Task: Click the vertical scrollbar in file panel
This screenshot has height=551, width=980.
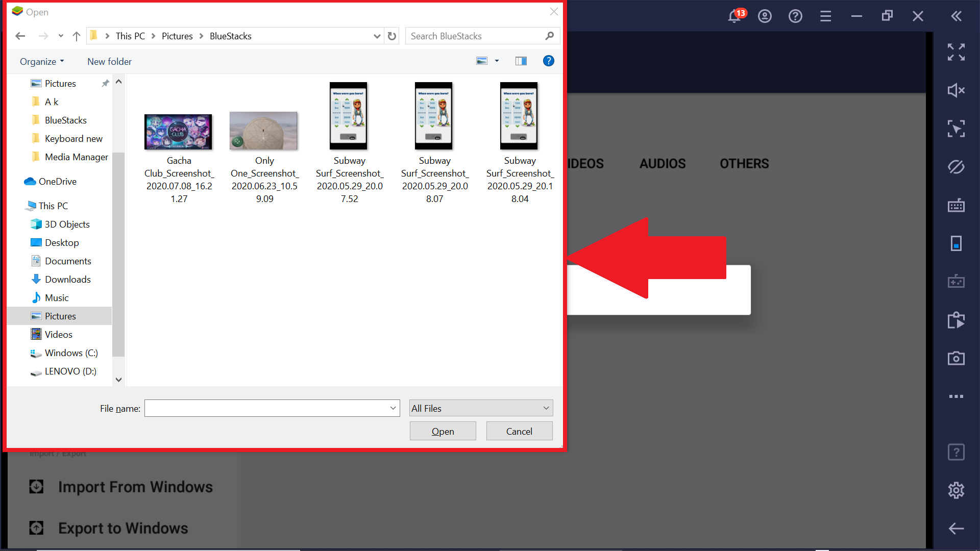Action: [118, 229]
